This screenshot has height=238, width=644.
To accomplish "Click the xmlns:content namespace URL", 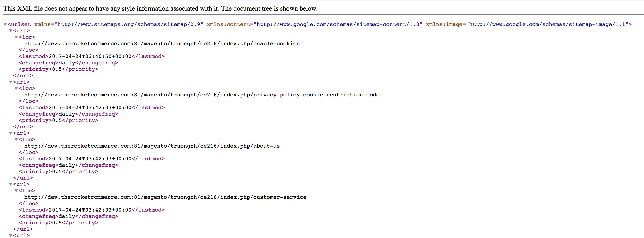I will tap(338, 25).
